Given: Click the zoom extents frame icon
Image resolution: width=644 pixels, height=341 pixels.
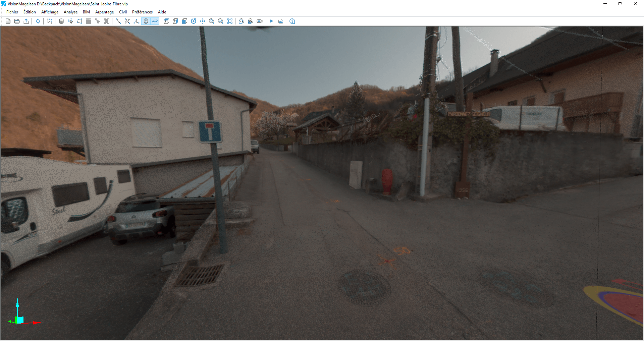Looking at the screenshot, I should pyautogui.click(x=230, y=21).
